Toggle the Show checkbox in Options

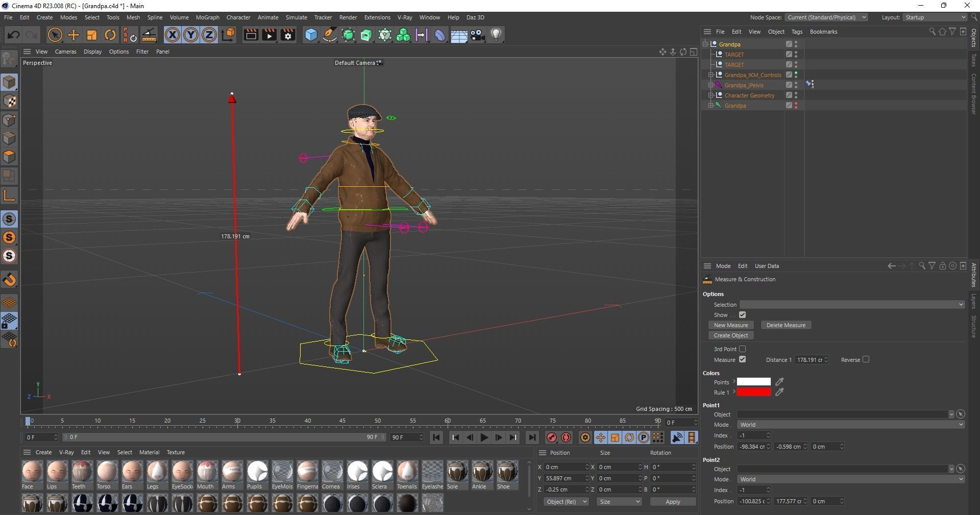tap(742, 315)
